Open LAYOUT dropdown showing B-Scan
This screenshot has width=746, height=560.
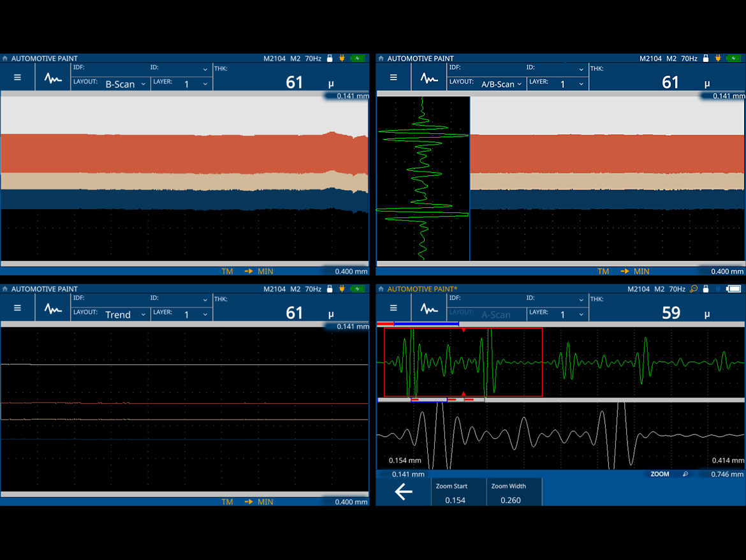125,84
